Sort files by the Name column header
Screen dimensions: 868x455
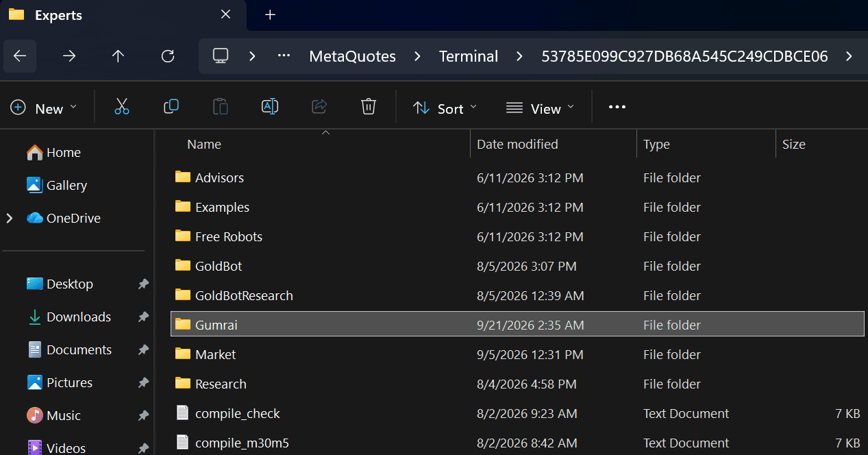point(204,145)
